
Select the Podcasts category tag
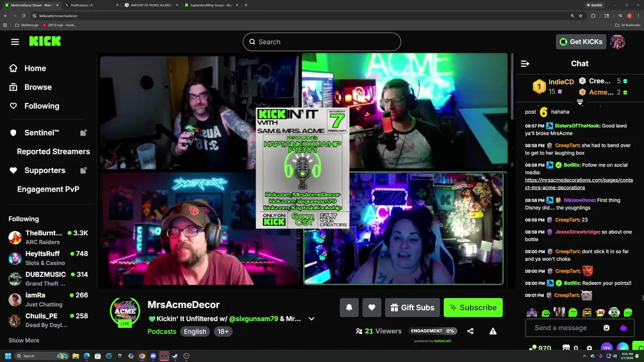(162, 331)
